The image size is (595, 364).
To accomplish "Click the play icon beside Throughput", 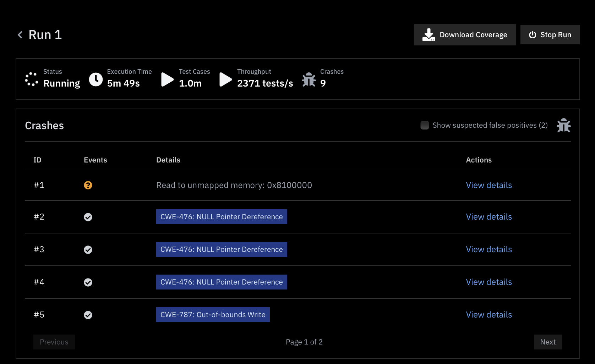I will (225, 79).
